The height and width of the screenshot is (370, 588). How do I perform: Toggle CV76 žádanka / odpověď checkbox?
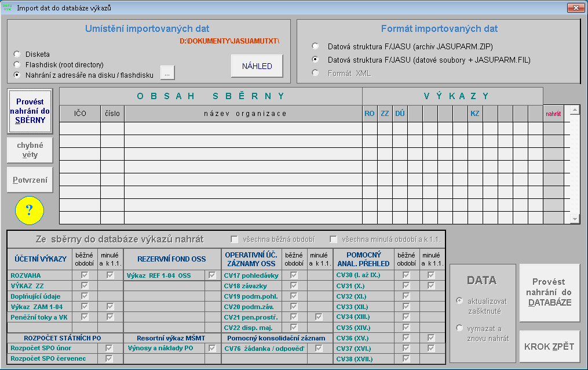(x=319, y=348)
